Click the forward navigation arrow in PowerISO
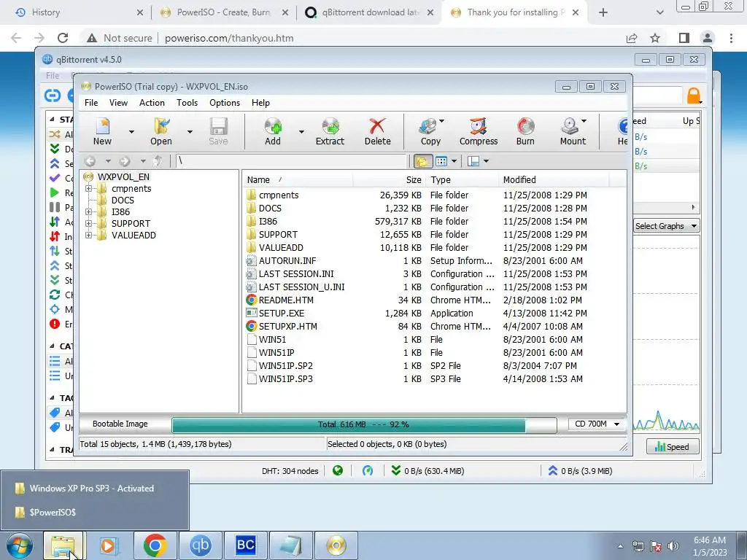The image size is (747, 560). [125, 161]
